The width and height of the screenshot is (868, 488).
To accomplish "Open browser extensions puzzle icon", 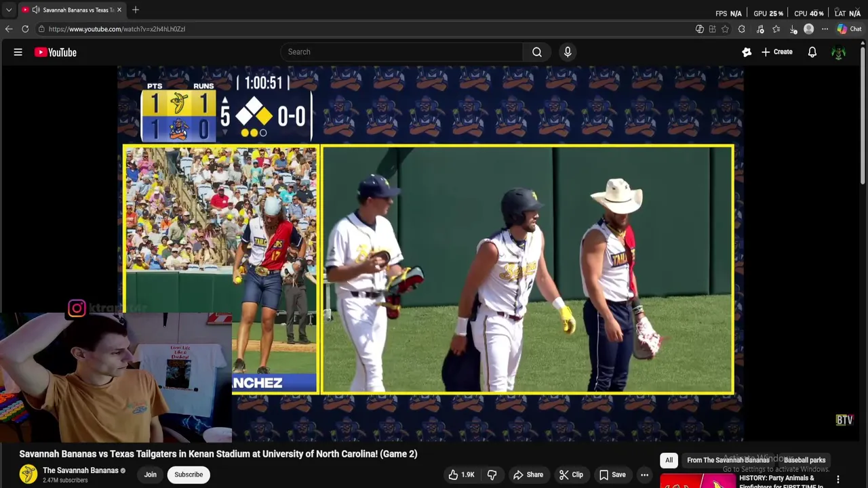I will pyautogui.click(x=741, y=29).
